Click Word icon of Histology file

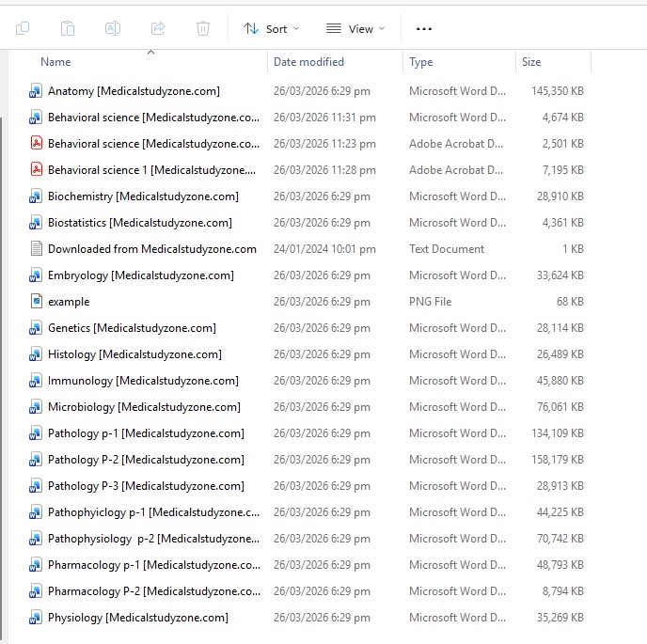36,354
